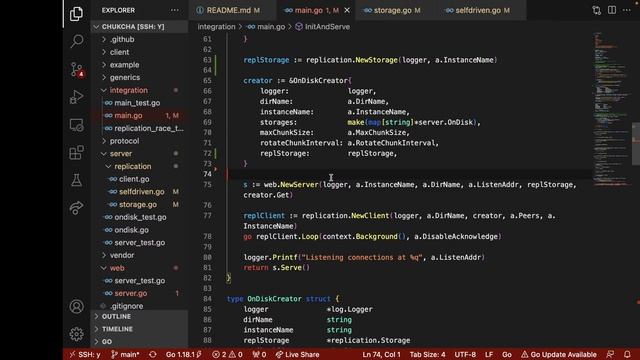
Task: Expand the OUTLINE section
Action: pyautogui.click(x=139, y=317)
